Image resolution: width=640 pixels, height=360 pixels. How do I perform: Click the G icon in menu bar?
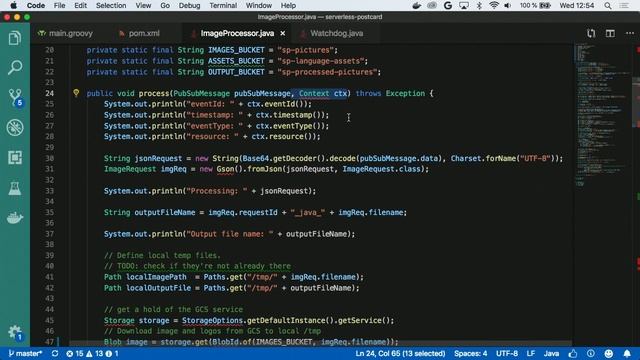(x=448, y=5)
